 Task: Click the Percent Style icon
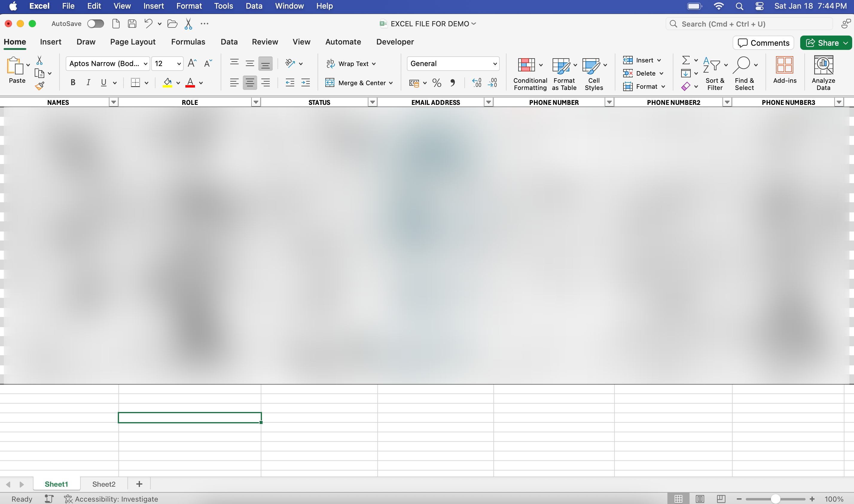coord(437,83)
